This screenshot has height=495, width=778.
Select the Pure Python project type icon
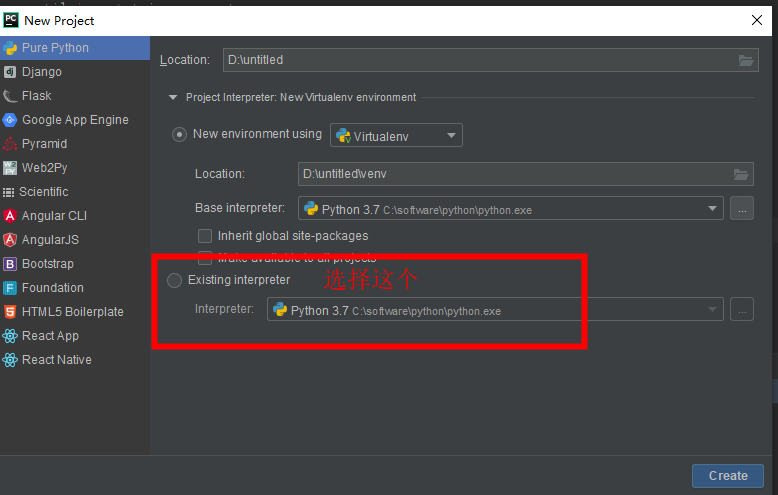[x=10, y=48]
